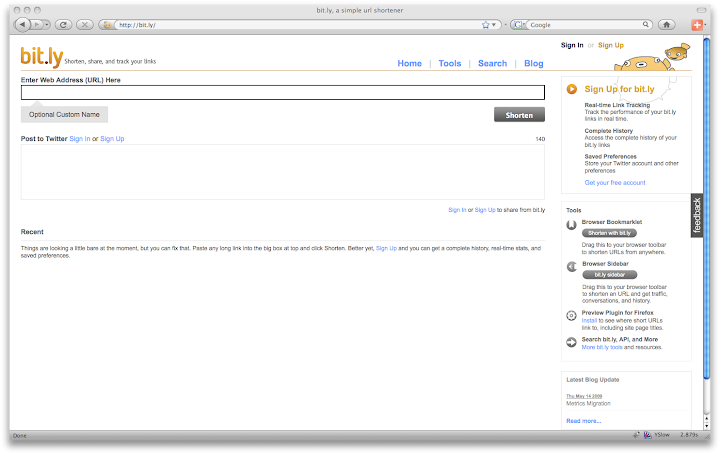Expand the Optional Custom Name option
The image size is (720, 454).
[x=64, y=114]
